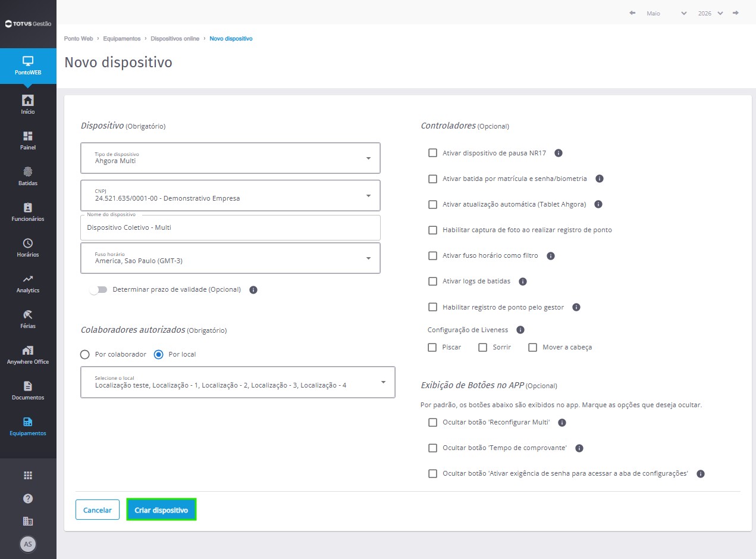Check the 'Piscar' liveness option
The image size is (756, 559).
433,347
